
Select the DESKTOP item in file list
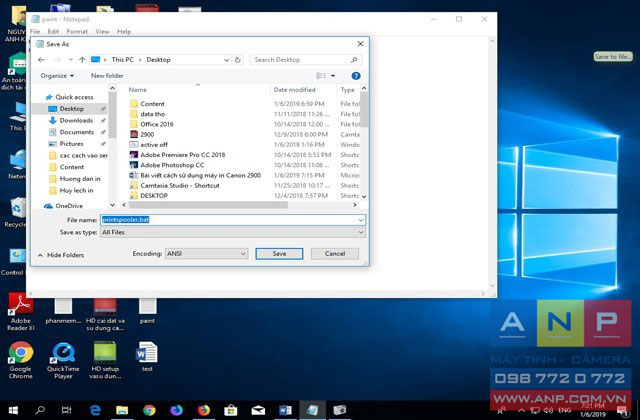tap(154, 196)
